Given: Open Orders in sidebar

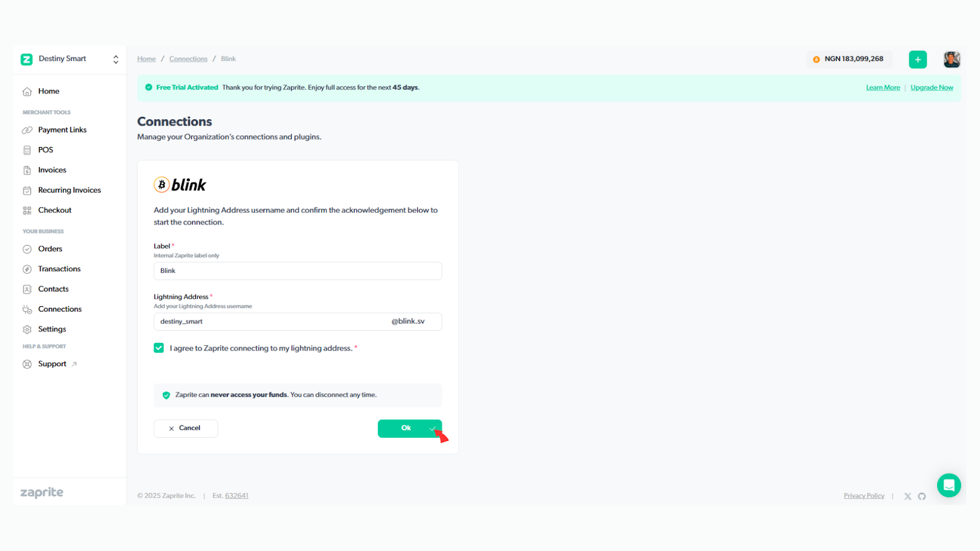Looking at the screenshot, I should point(50,249).
